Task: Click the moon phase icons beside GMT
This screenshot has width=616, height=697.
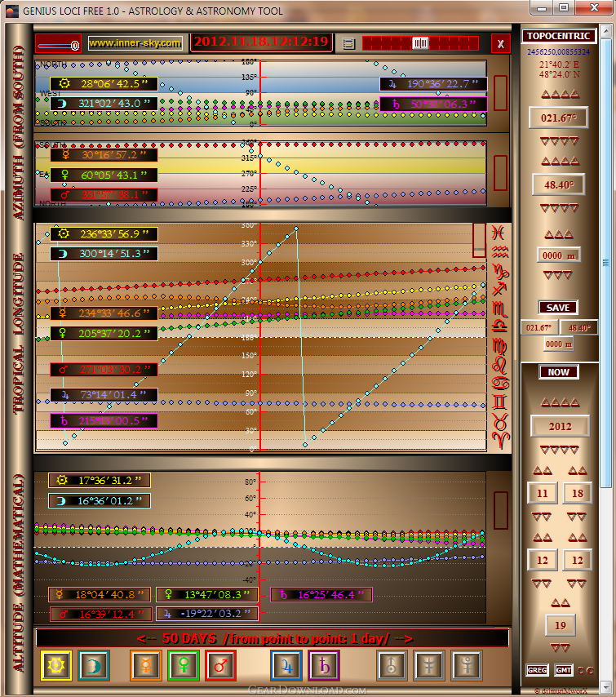Action: click(x=586, y=670)
